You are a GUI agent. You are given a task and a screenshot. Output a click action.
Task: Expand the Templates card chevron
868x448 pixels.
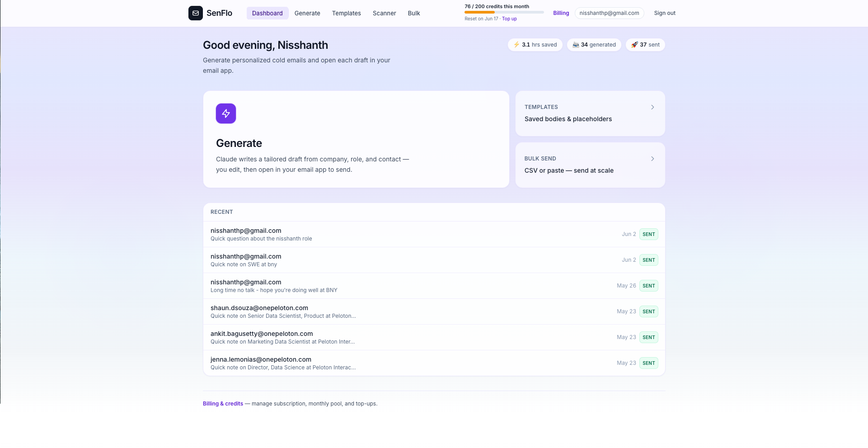pos(652,107)
